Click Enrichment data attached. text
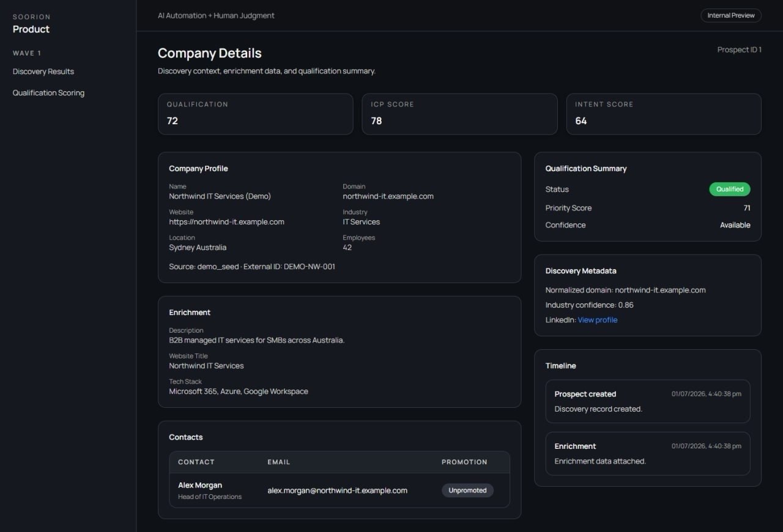Image resolution: width=783 pixels, height=532 pixels. [x=600, y=461]
